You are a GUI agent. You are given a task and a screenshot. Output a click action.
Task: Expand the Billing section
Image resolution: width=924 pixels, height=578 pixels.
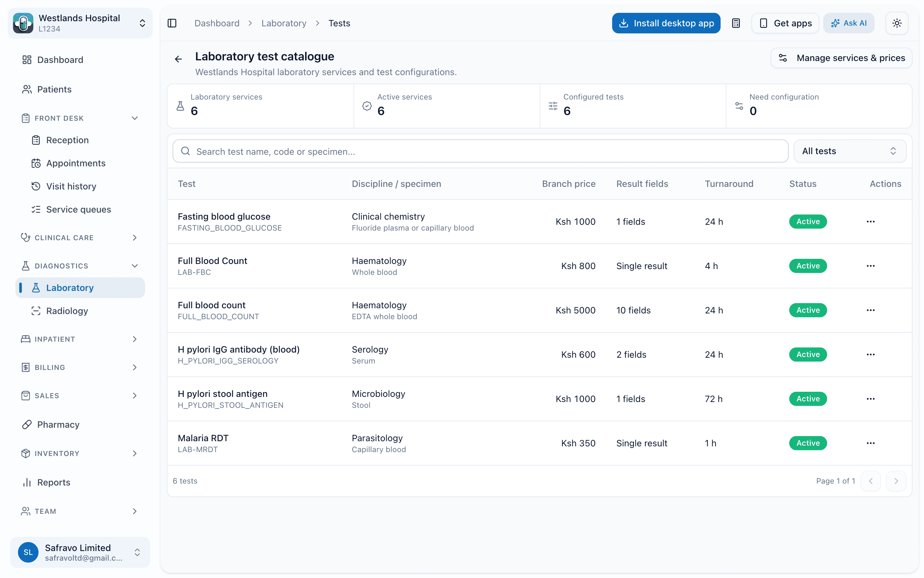pyautogui.click(x=80, y=367)
